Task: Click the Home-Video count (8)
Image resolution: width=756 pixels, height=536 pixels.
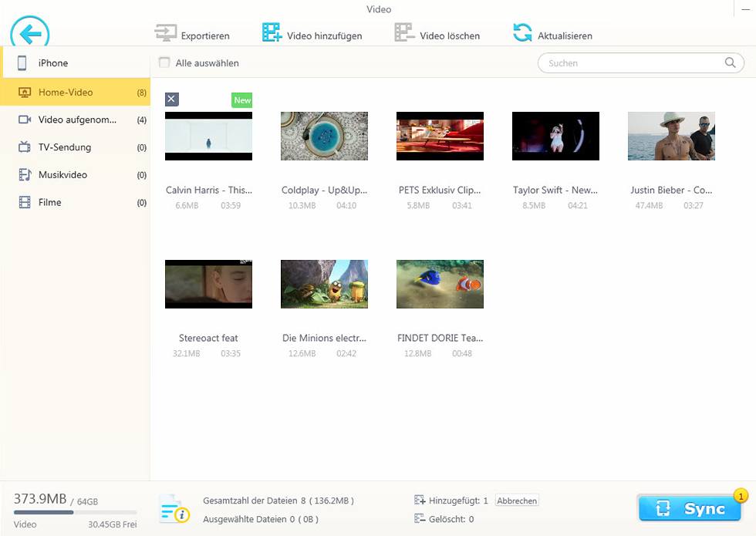Action: pyautogui.click(x=141, y=93)
